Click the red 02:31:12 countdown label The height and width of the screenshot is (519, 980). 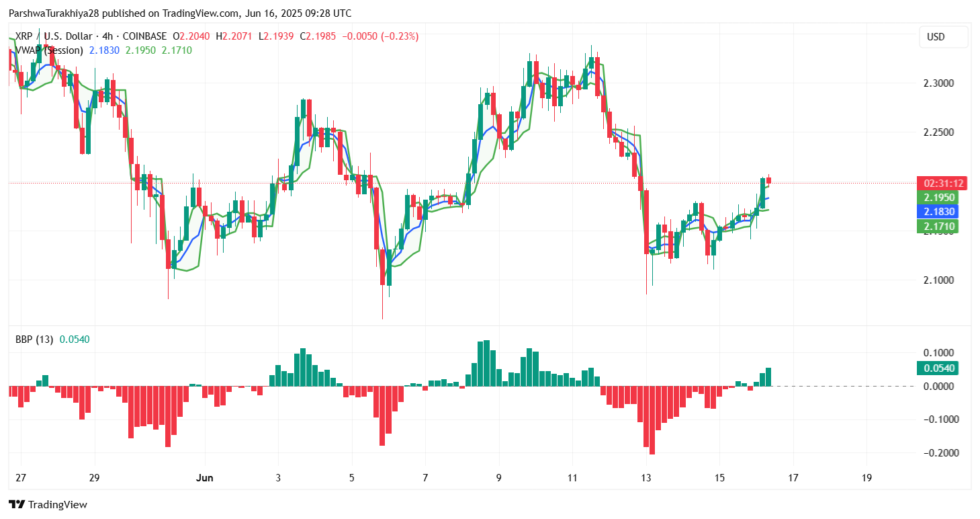pyautogui.click(x=943, y=183)
